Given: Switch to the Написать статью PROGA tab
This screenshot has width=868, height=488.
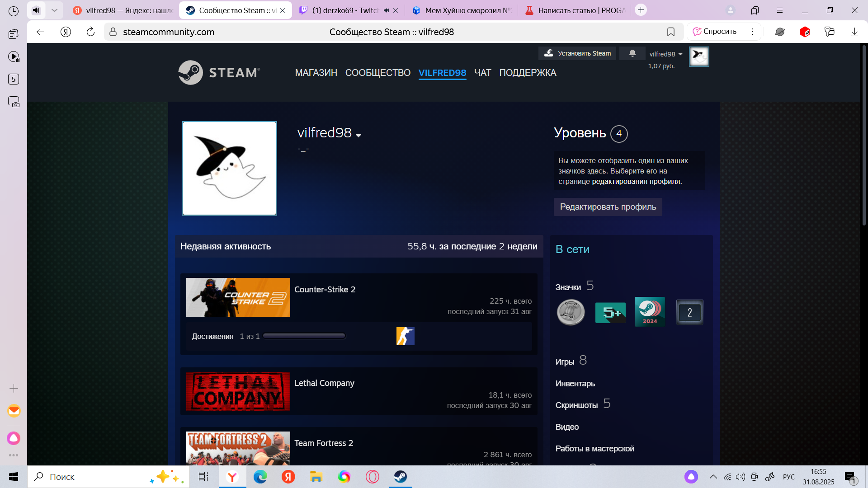Looking at the screenshot, I should 574,10.
